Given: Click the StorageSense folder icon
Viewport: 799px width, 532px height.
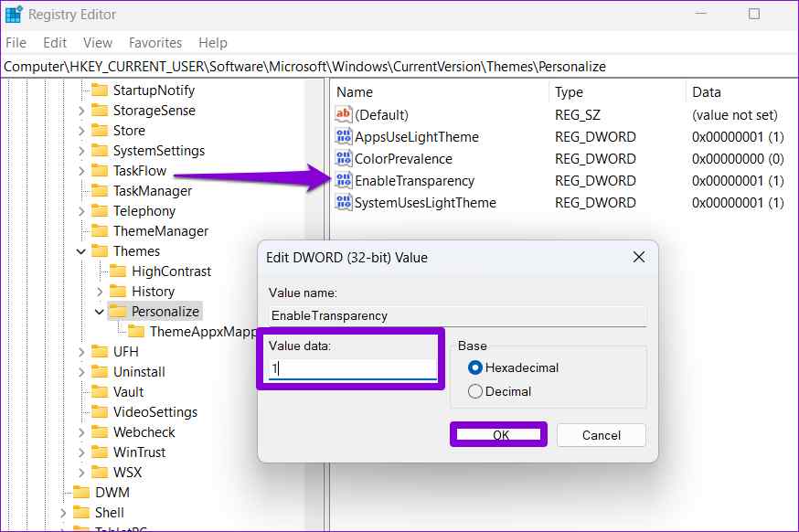Looking at the screenshot, I should click(x=100, y=110).
